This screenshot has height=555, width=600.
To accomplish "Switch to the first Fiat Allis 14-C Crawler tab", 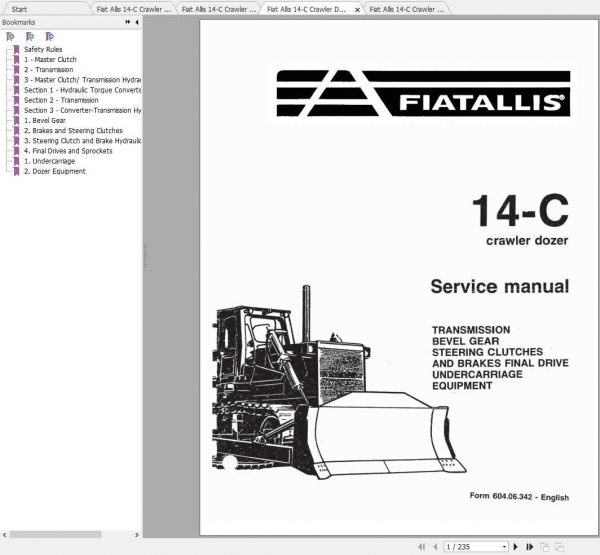I will (134, 9).
